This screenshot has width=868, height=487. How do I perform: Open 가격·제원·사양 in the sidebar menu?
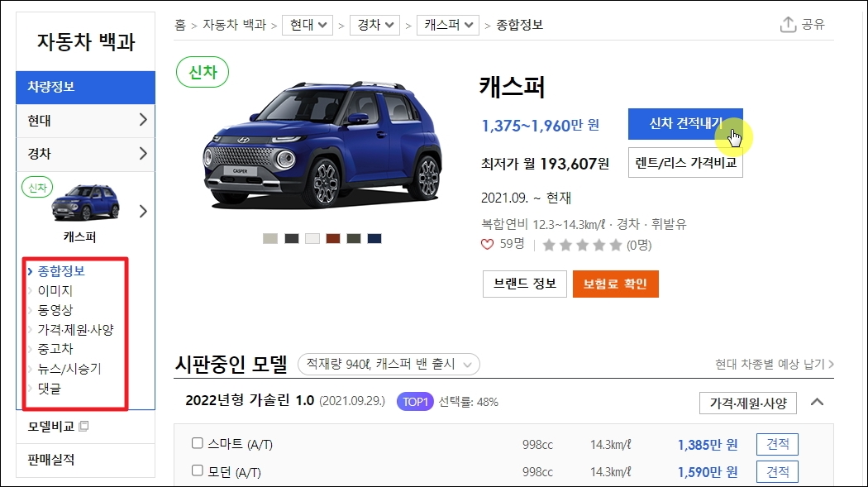point(75,330)
